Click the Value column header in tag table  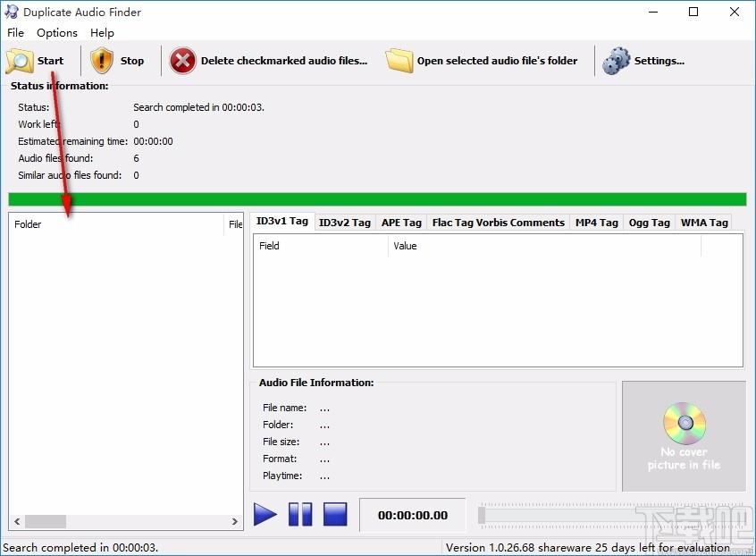544,246
